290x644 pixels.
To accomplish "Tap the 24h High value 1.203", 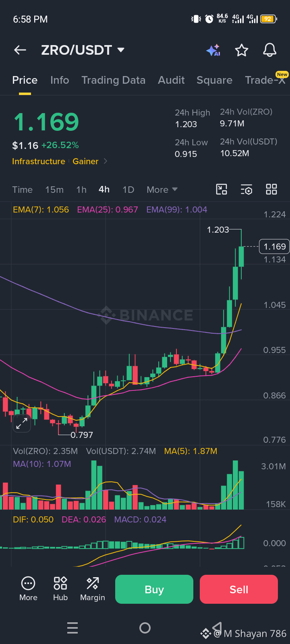I will pos(186,124).
